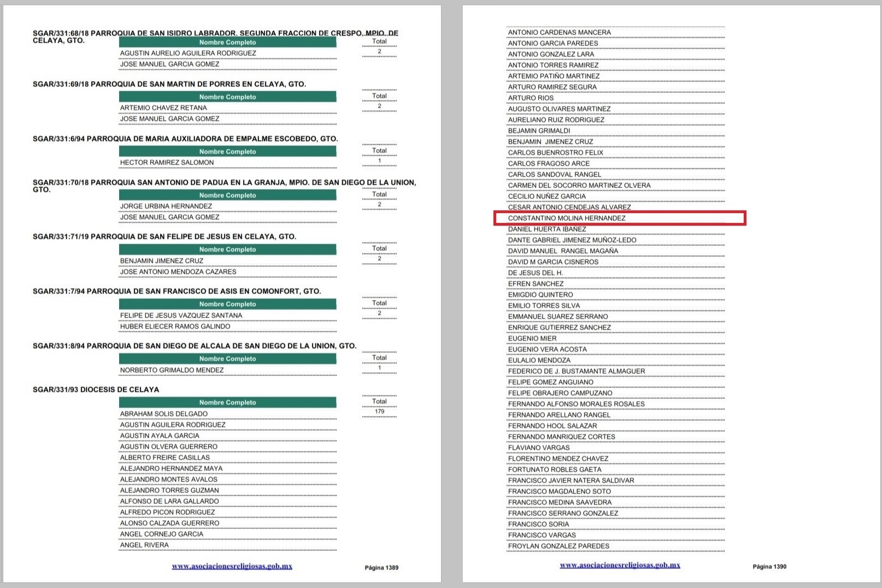This screenshot has width=882, height=588.
Task: Select ABRAHAM SOLIS DELGADO row
Action: pyautogui.click(x=228, y=414)
